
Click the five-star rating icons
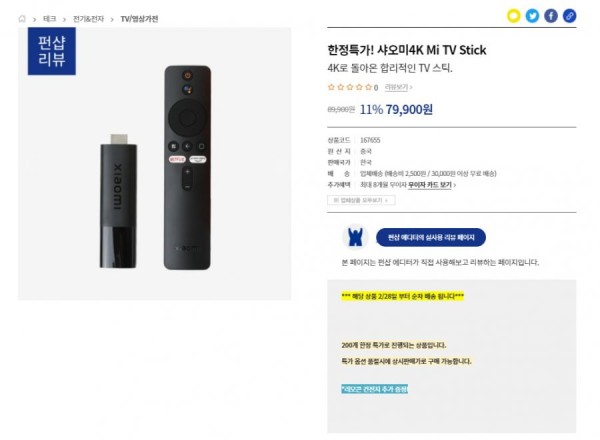point(350,87)
